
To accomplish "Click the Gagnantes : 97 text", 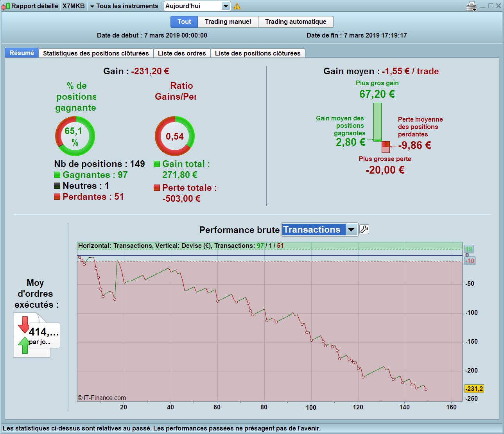I will pos(95,175).
